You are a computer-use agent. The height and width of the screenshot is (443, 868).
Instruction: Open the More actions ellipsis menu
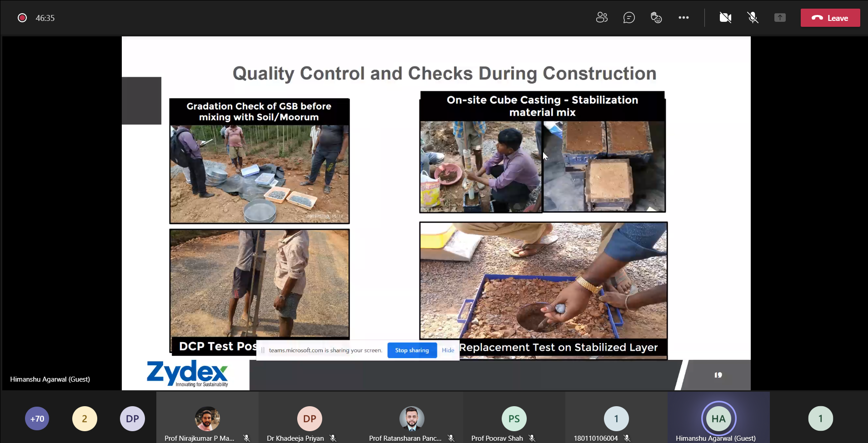coord(683,18)
